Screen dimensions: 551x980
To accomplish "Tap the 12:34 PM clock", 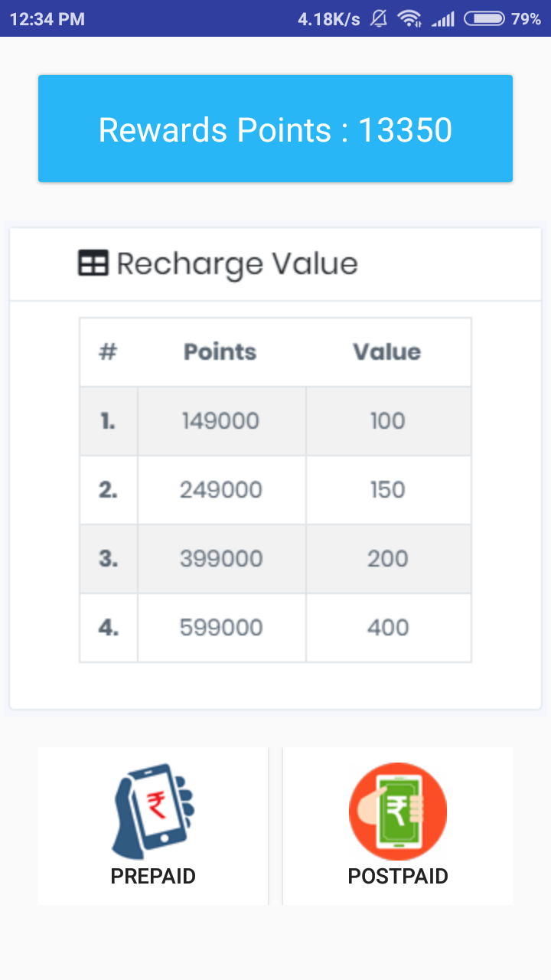I will click(47, 19).
